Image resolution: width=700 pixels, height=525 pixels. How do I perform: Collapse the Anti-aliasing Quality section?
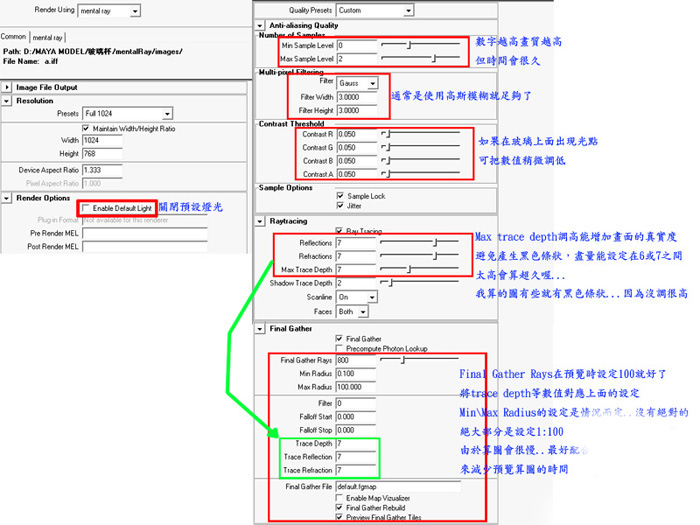click(x=260, y=25)
